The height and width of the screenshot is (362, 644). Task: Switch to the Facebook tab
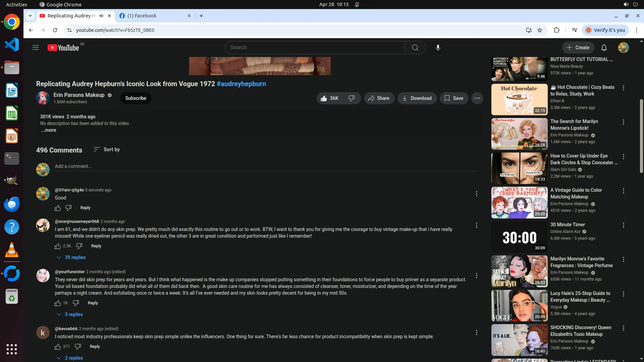point(151,16)
